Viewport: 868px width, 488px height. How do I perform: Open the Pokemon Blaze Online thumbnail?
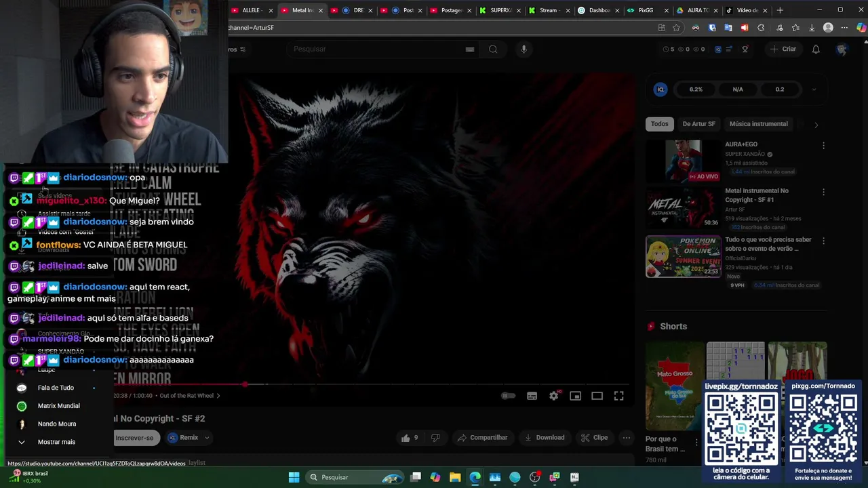coord(683,256)
